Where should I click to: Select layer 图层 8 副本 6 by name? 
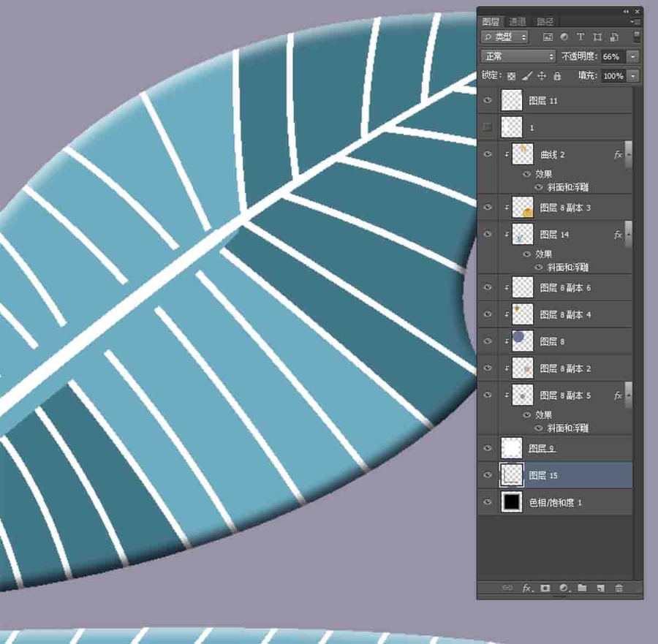[565, 288]
